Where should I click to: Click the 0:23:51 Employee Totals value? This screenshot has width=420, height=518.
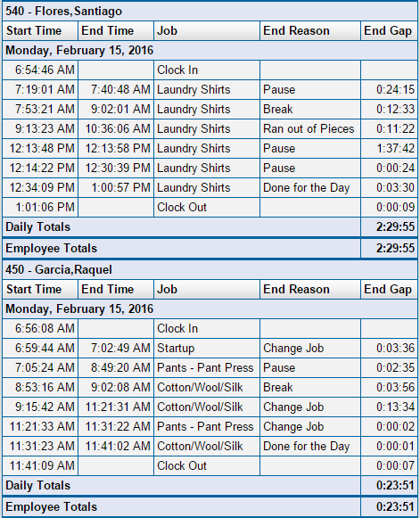click(389, 507)
